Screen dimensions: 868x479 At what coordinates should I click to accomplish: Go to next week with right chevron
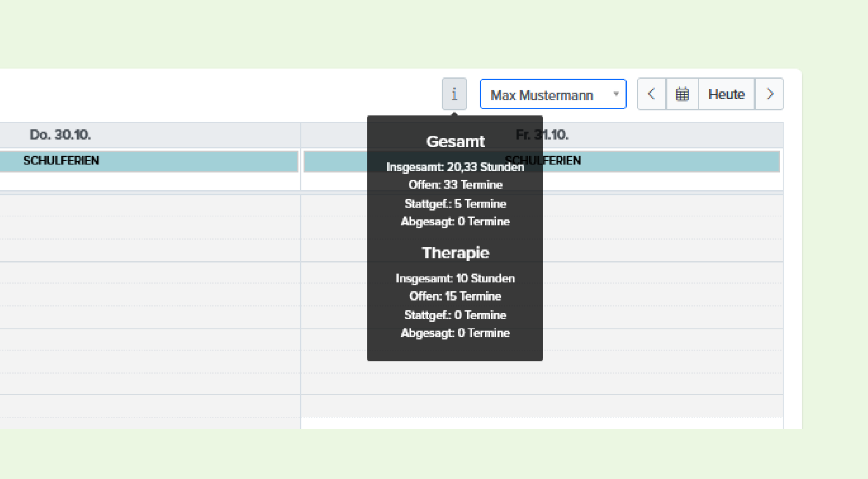769,94
